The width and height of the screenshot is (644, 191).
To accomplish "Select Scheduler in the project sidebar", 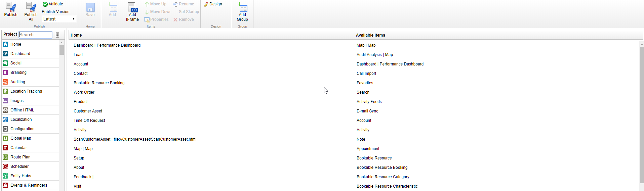I will [x=19, y=166].
